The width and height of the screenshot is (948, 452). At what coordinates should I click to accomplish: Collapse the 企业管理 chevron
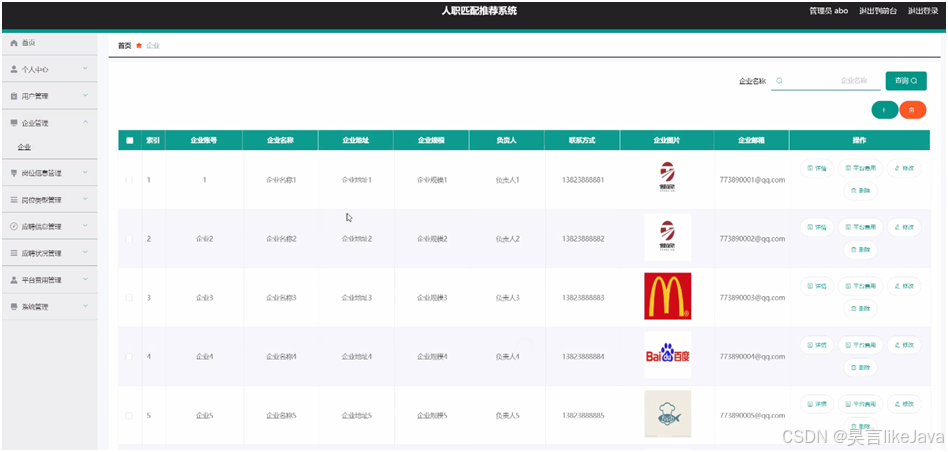tap(85, 122)
